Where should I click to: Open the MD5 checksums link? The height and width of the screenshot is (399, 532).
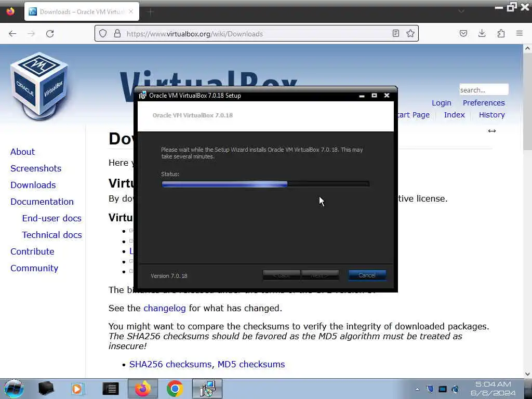pos(251,364)
